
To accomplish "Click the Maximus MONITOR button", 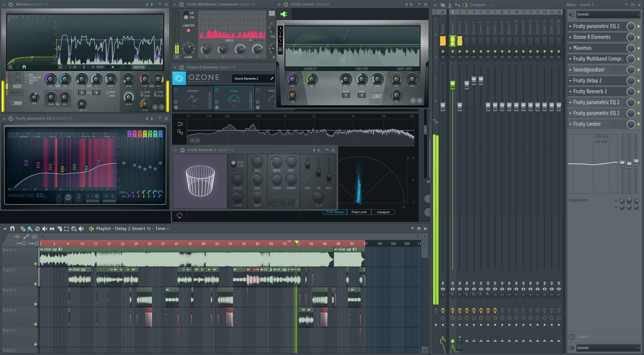I will (x=139, y=67).
